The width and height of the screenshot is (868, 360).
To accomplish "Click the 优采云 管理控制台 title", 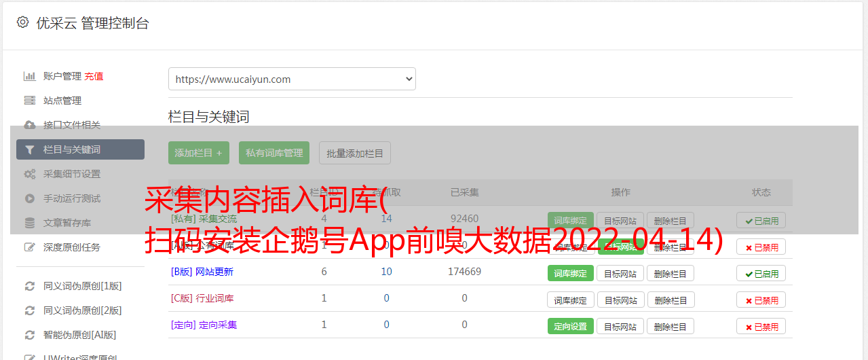I will tap(93, 23).
